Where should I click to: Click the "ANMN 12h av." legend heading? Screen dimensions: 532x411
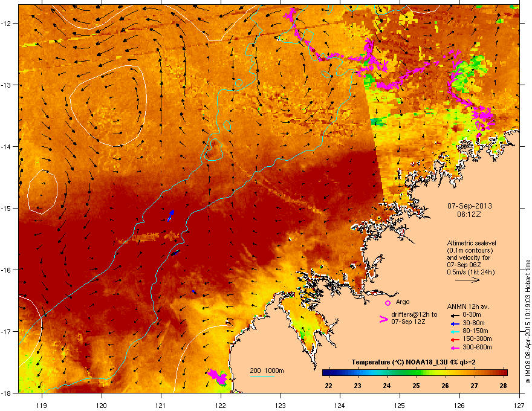point(468,306)
